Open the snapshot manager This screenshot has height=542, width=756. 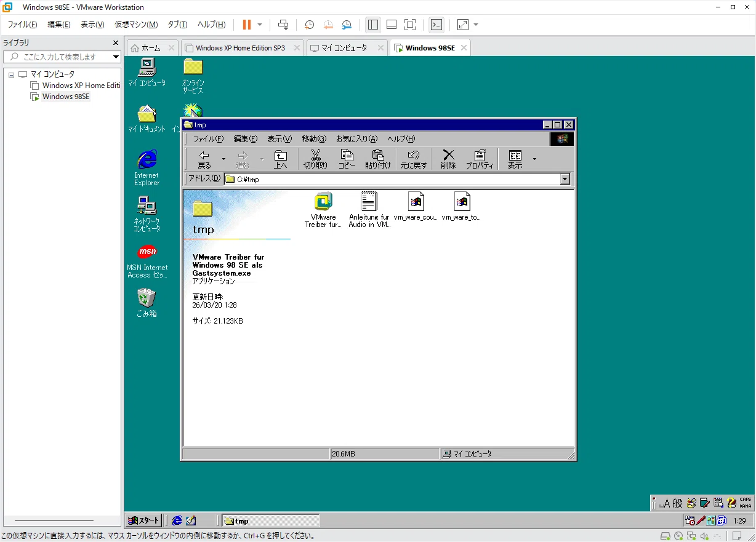(347, 25)
